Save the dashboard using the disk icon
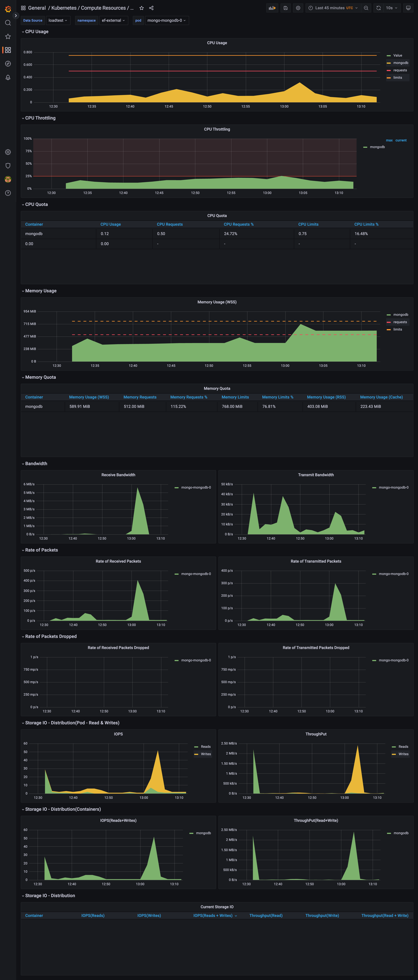This screenshot has width=418, height=980. click(285, 8)
